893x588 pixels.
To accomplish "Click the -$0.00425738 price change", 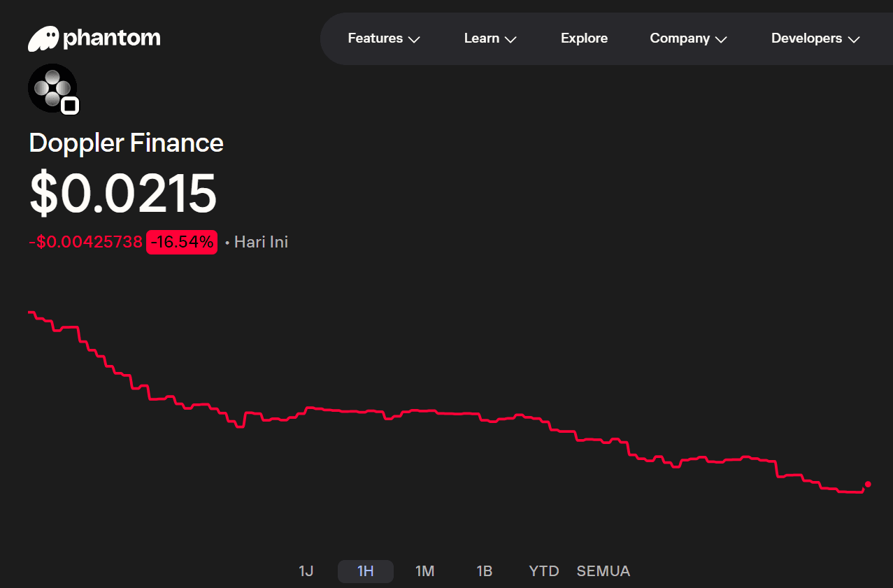I will pos(85,243).
